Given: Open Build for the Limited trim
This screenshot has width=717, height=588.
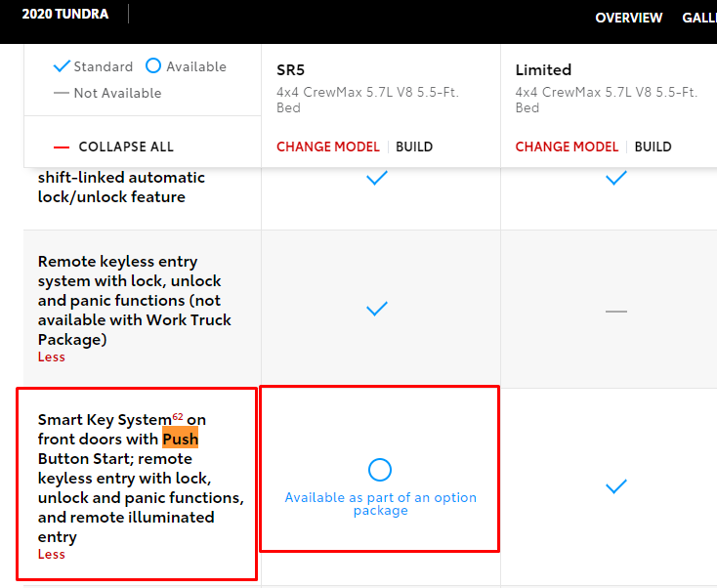Looking at the screenshot, I should point(653,147).
